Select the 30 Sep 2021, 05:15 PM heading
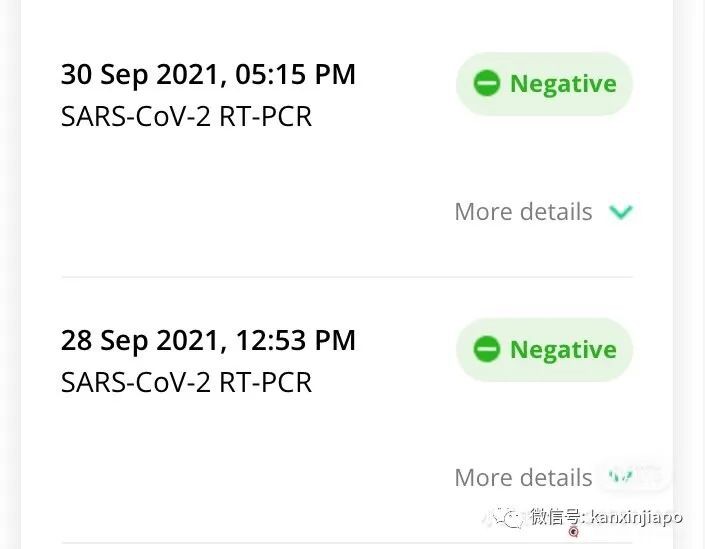Screen dimensions: 705x549 (208, 75)
